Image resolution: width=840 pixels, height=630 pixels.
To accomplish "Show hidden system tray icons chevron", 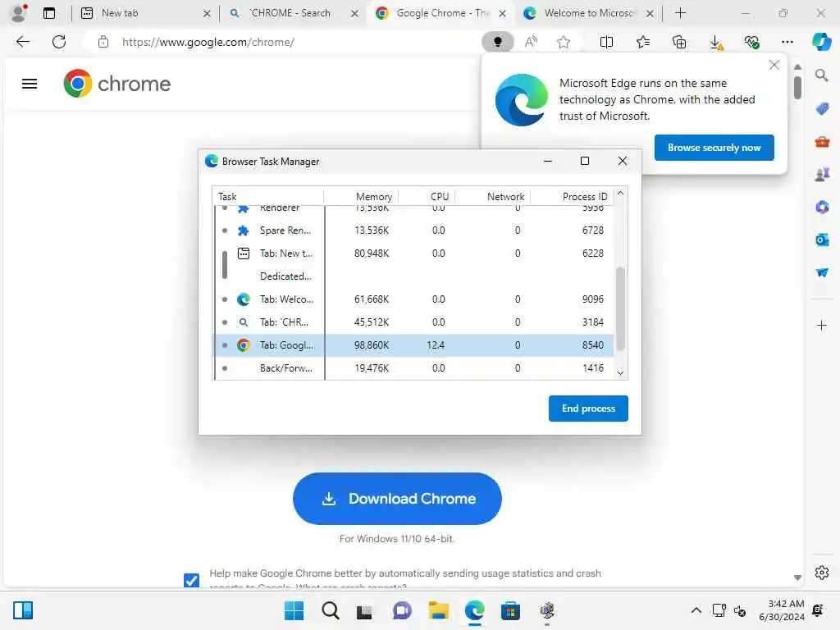I will tap(696, 610).
